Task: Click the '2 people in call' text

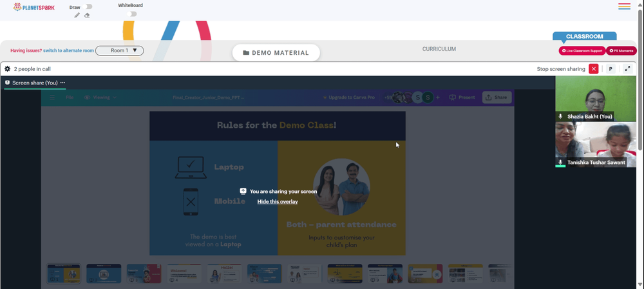Action: [x=32, y=69]
